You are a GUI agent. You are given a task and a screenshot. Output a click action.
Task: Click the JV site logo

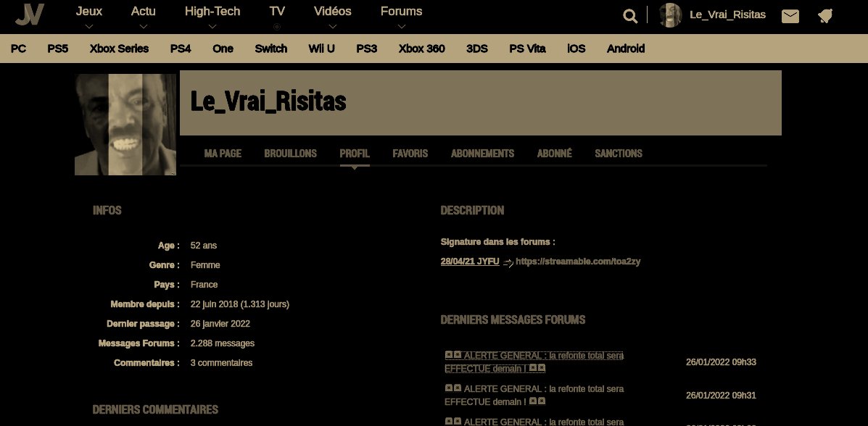(x=30, y=14)
